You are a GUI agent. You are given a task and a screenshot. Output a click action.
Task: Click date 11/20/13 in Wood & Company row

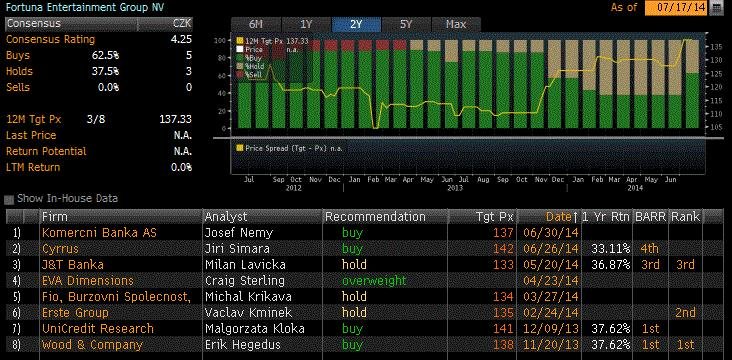coord(552,345)
